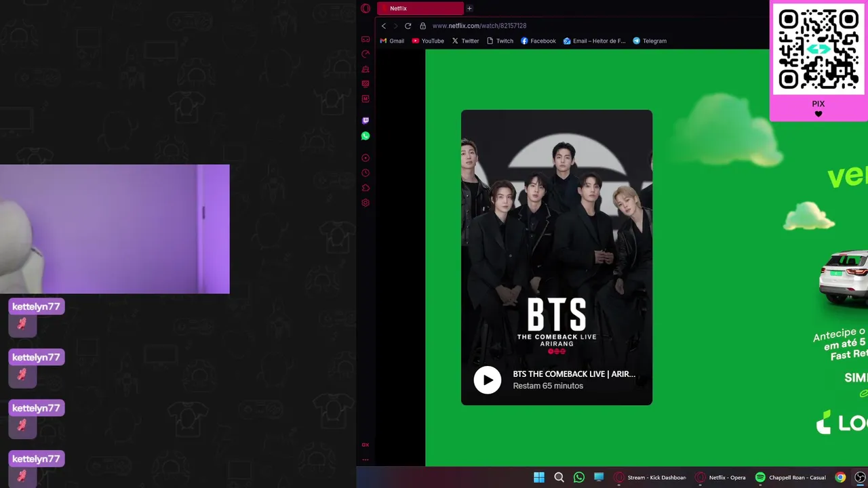The height and width of the screenshot is (488, 868).
Task: Switch to Stream - Kick Dashboard window
Action: pos(650,477)
